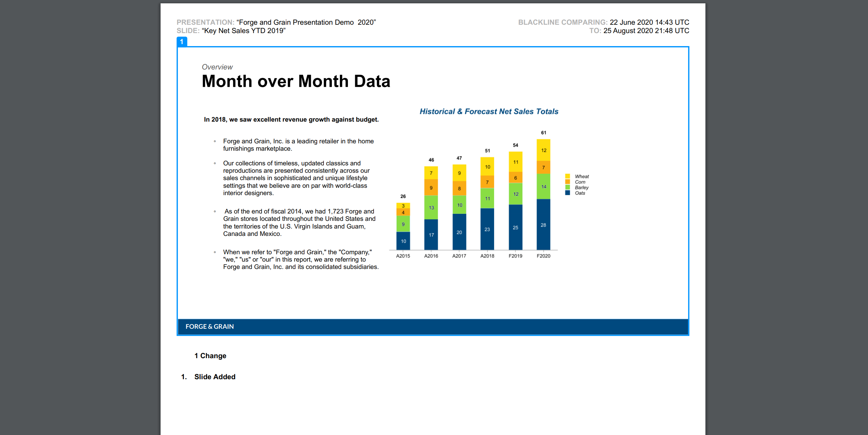Click the Slide Added change entry
Screen dimensions: 868x435
click(215, 377)
